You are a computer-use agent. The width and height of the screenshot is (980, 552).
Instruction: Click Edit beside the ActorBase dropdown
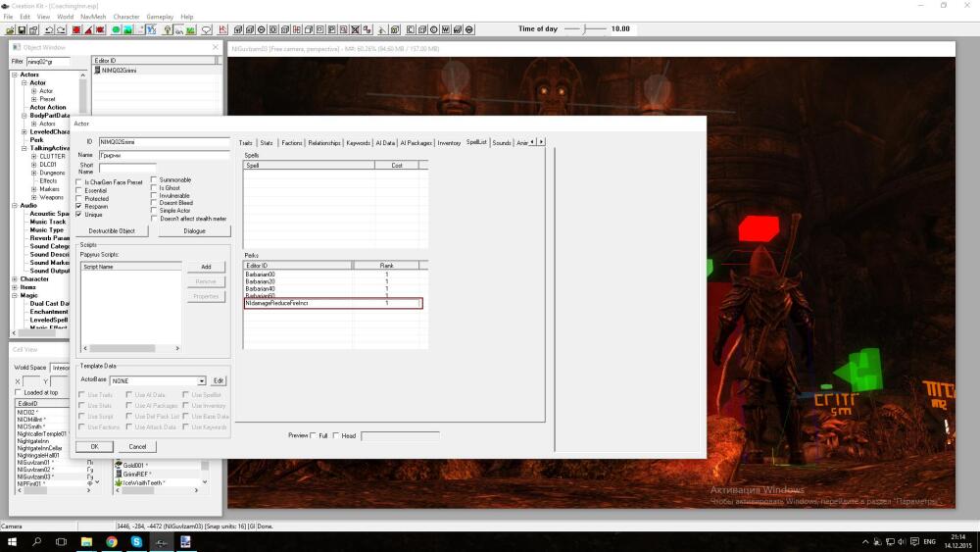click(x=219, y=380)
